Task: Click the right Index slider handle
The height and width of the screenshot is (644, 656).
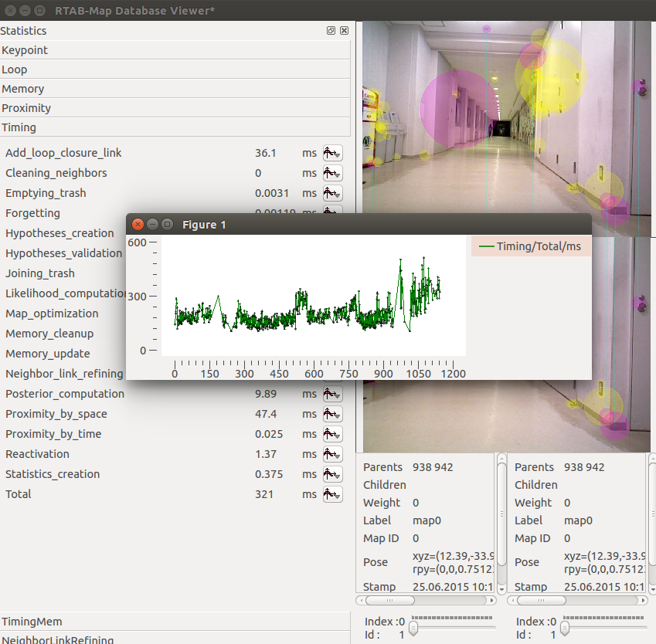Action: coord(566,629)
